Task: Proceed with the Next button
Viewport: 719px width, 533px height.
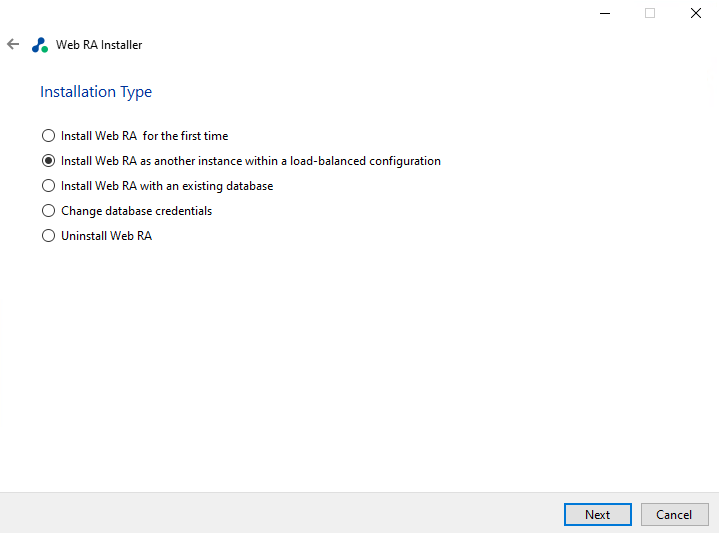Action: (597, 515)
